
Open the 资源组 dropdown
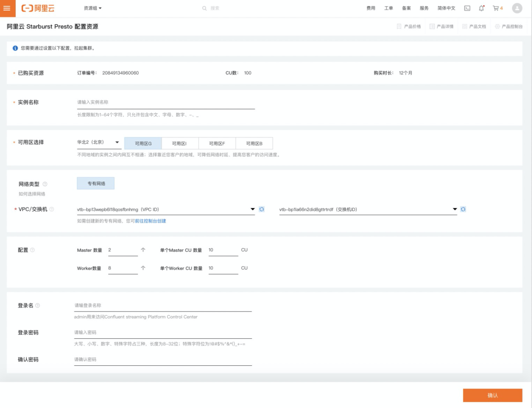(93, 8)
